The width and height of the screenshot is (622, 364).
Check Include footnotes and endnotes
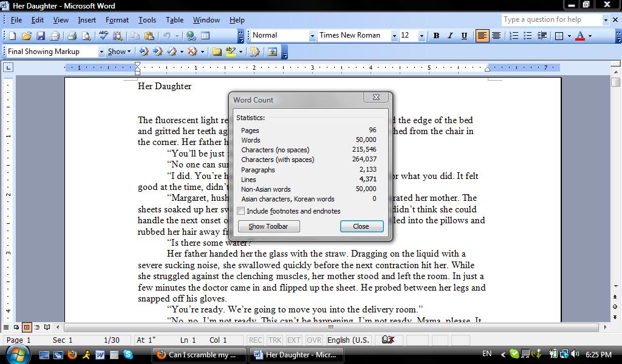coord(241,211)
